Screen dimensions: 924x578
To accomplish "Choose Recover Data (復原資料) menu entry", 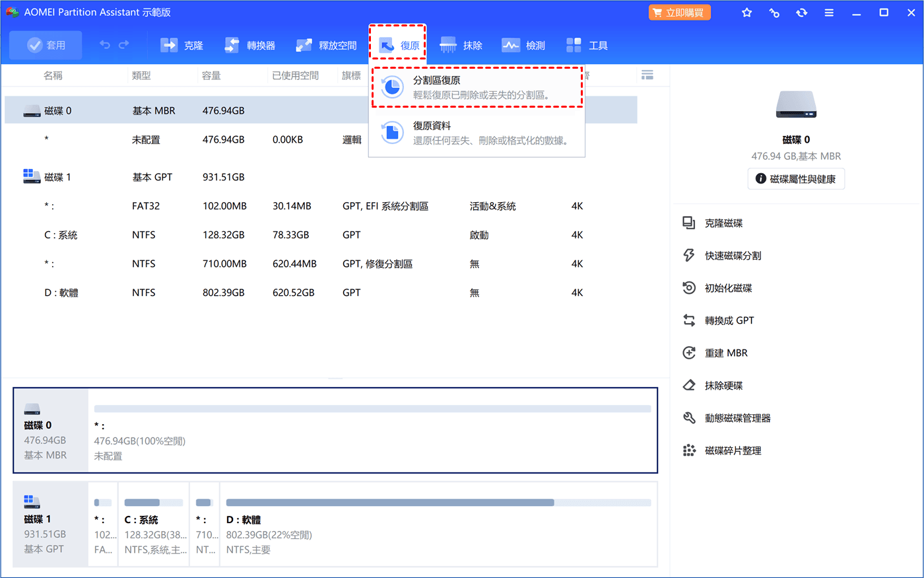I will (477, 132).
